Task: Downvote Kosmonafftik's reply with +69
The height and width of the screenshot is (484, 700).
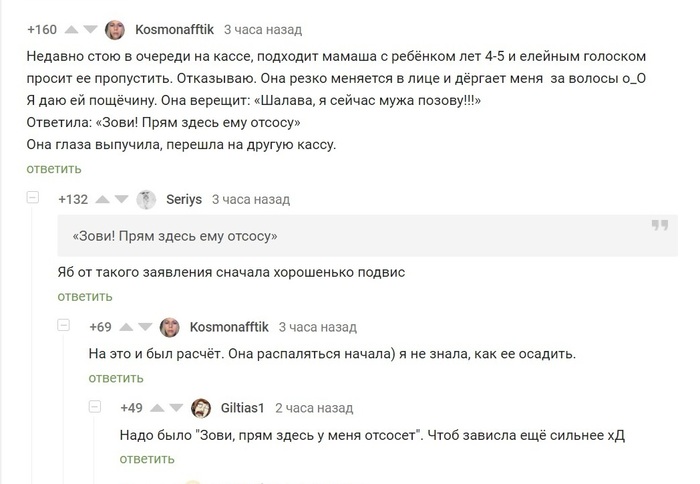Action: (x=145, y=327)
